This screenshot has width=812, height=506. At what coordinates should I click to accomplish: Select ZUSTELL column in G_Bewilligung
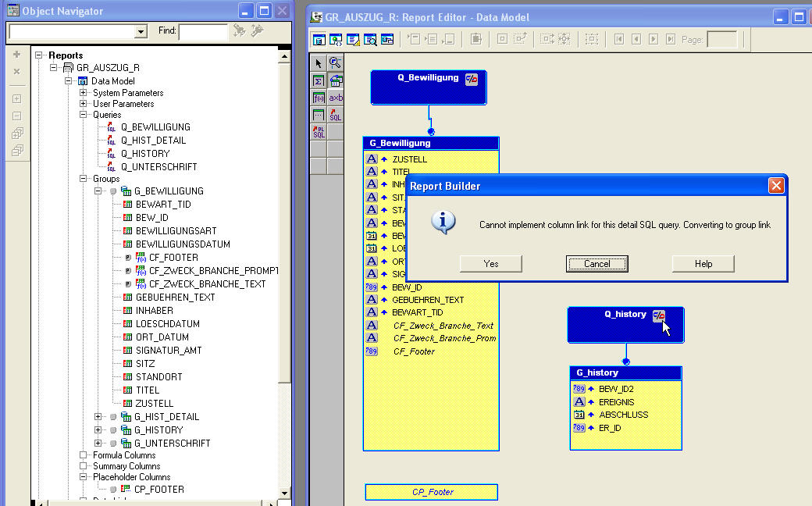(x=409, y=159)
